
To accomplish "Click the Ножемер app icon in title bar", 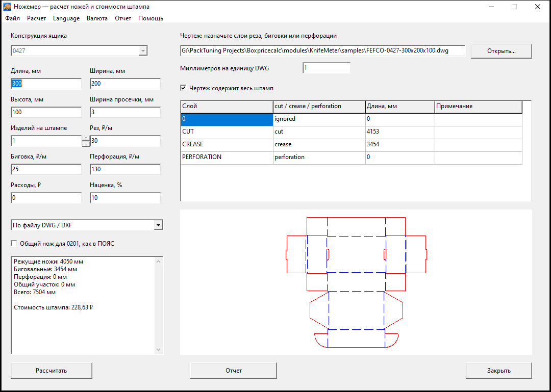I will [7, 7].
